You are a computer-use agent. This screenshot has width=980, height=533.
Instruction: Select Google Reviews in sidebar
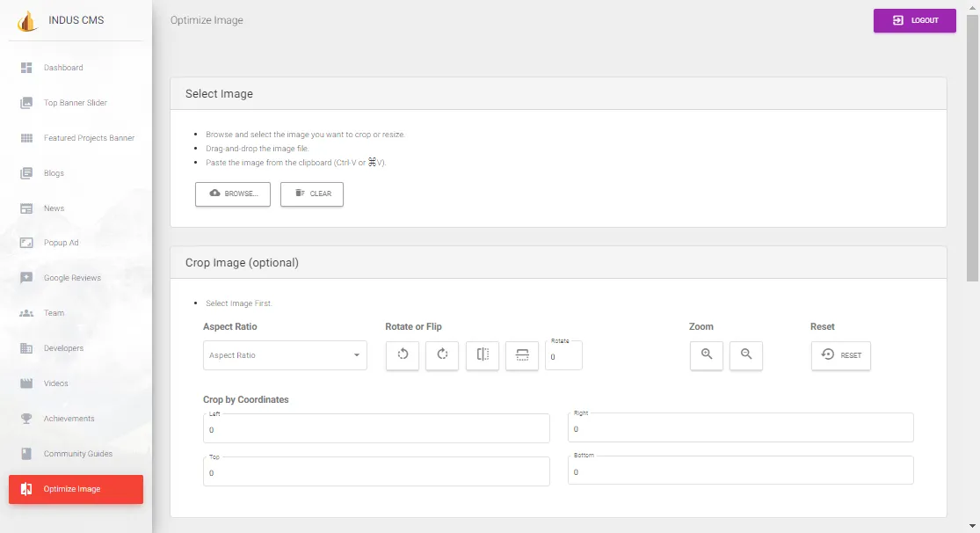tap(72, 278)
